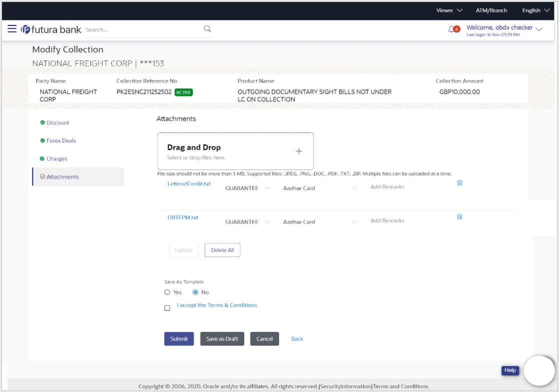Check the accept Terms & Conditions box
Viewport: 559px width, 392px height.
pyautogui.click(x=167, y=308)
